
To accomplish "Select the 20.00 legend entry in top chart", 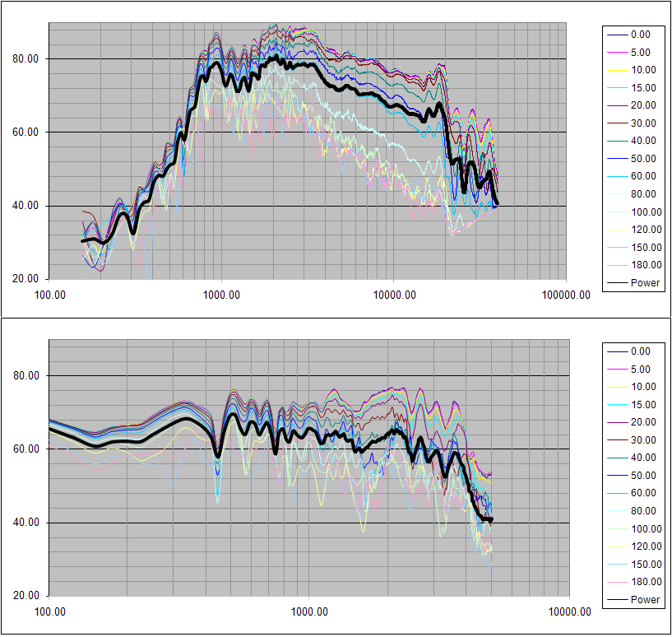I will 632,105.
